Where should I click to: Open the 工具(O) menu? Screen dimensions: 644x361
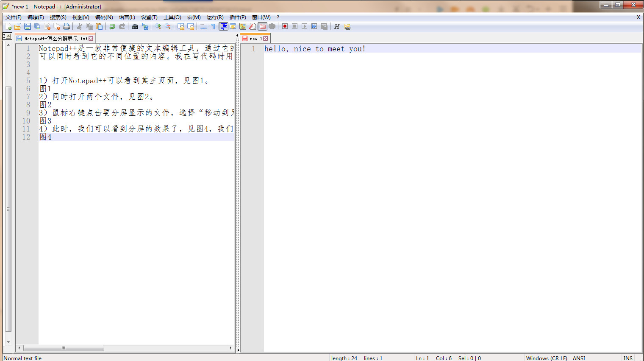[x=172, y=17]
